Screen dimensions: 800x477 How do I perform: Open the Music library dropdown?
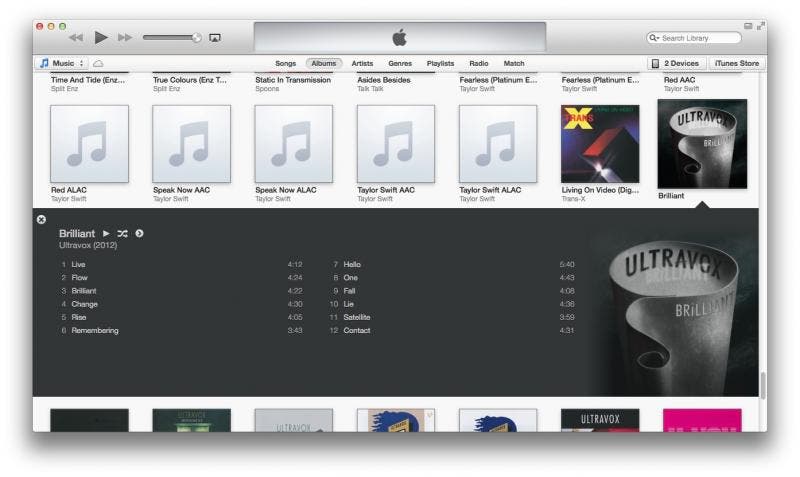[x=62, y=63]
